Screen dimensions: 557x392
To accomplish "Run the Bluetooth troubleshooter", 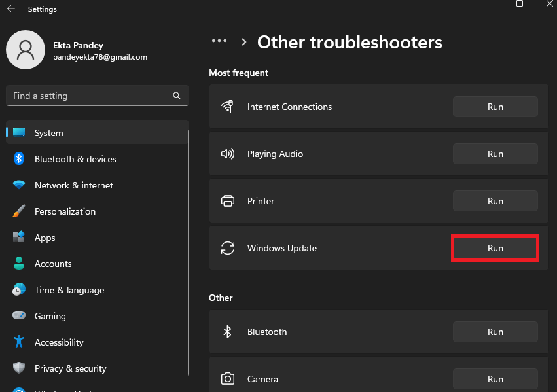I will click(495, 332).
